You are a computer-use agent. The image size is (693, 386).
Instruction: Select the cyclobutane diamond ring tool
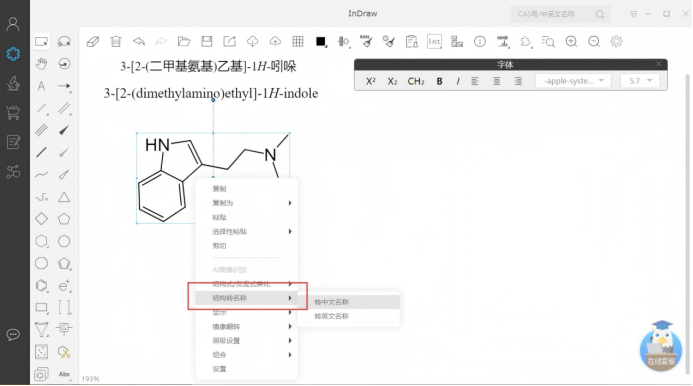[42, 219]
